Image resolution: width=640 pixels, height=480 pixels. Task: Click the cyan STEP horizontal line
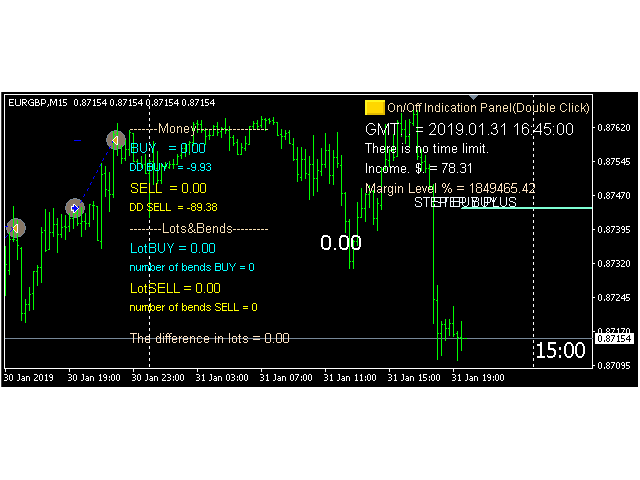click(527, 208)
